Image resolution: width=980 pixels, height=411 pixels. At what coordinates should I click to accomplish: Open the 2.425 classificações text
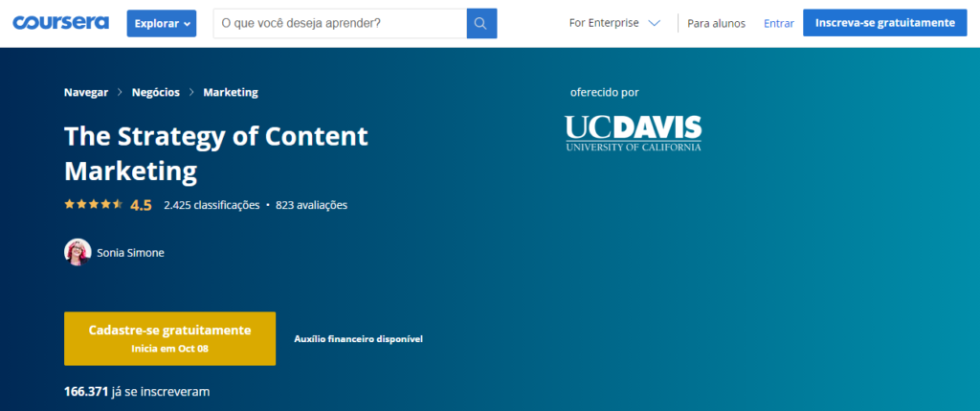[212, 205]
